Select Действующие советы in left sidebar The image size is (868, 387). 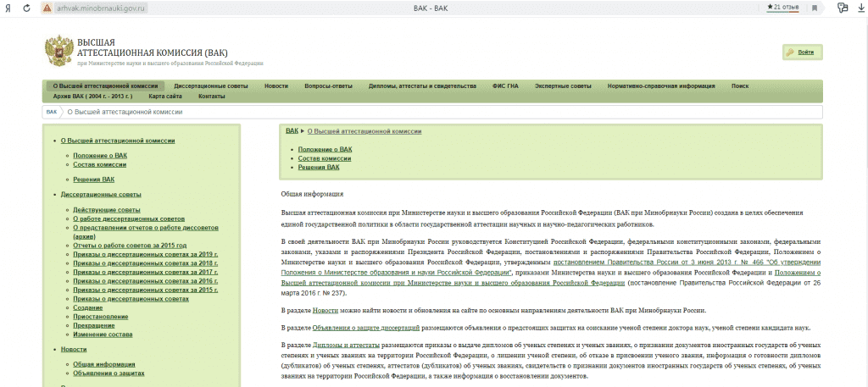coord(106,209)
